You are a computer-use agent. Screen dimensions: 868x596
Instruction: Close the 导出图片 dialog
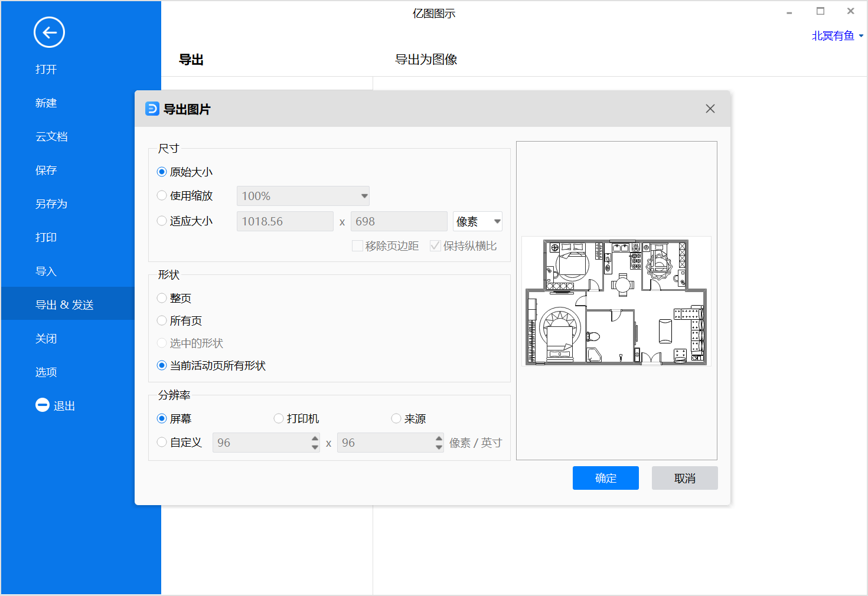click(710, 109)
